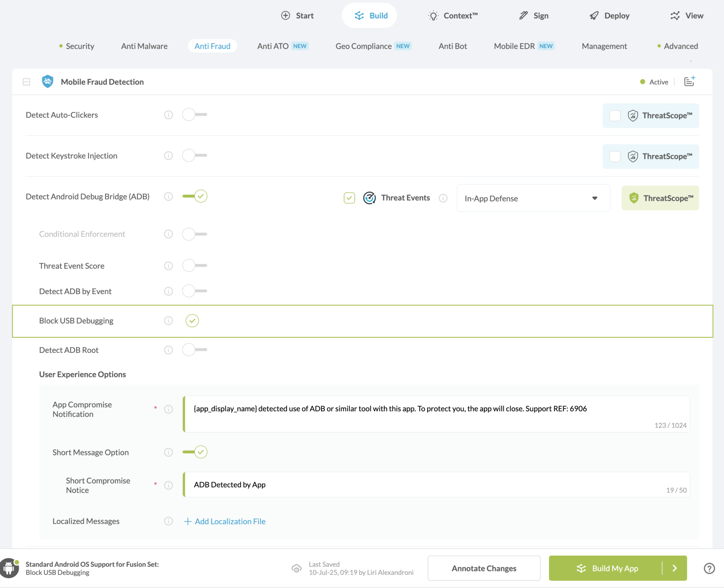Open the help question mark icon

[709, 568]
